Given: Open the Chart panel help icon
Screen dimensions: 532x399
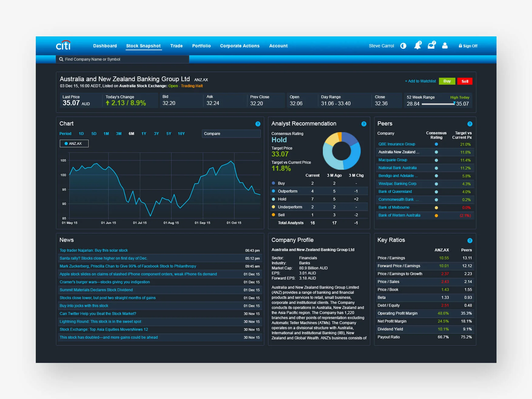Looking at the screenshot, I should coord(258,124).
